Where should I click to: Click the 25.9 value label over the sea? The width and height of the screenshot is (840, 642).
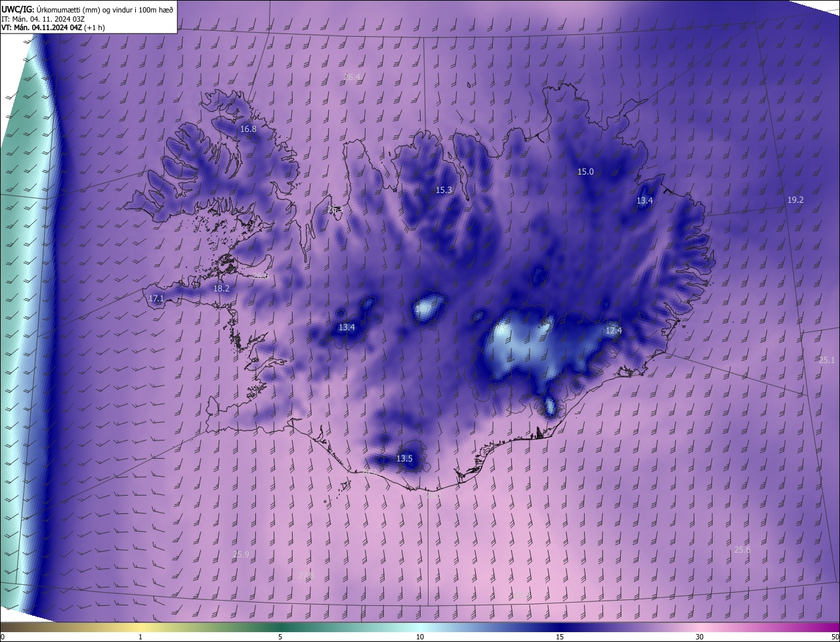click(x=241, y=555)
